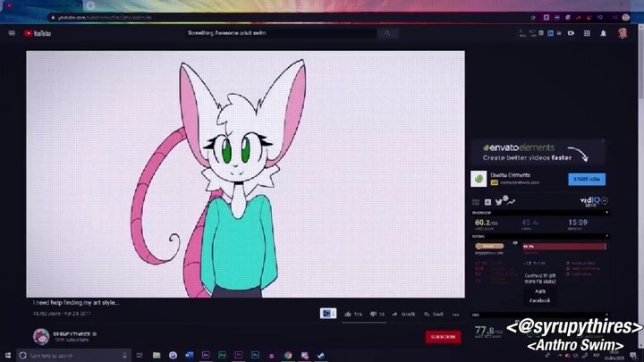The width and height of the screenshot is (644, 362).
Task: Click Start Now on the Envato ad
Action: [587, 179]
